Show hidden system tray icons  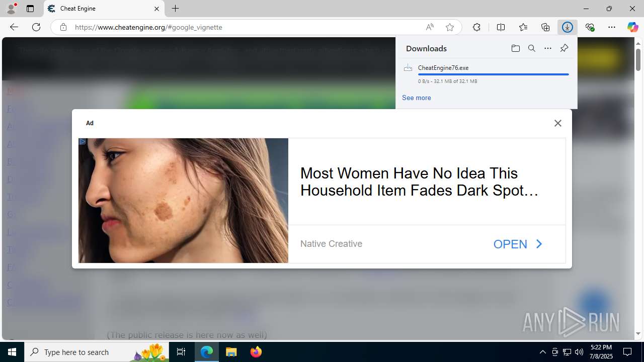[542, 352]
